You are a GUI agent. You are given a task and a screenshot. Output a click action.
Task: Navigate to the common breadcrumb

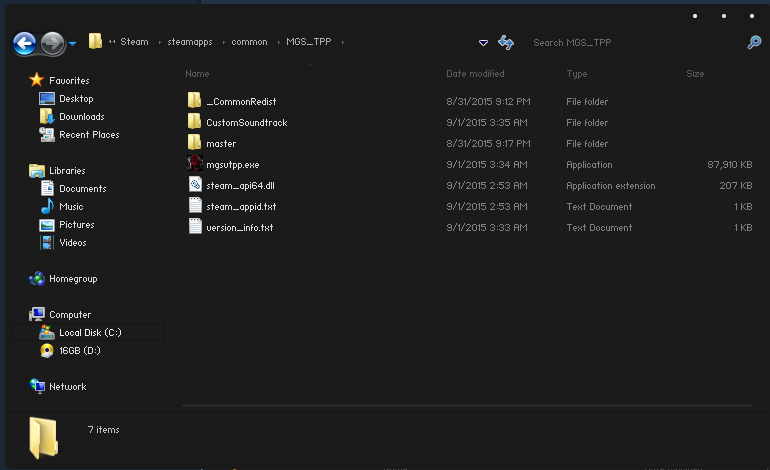click(249, 42)
